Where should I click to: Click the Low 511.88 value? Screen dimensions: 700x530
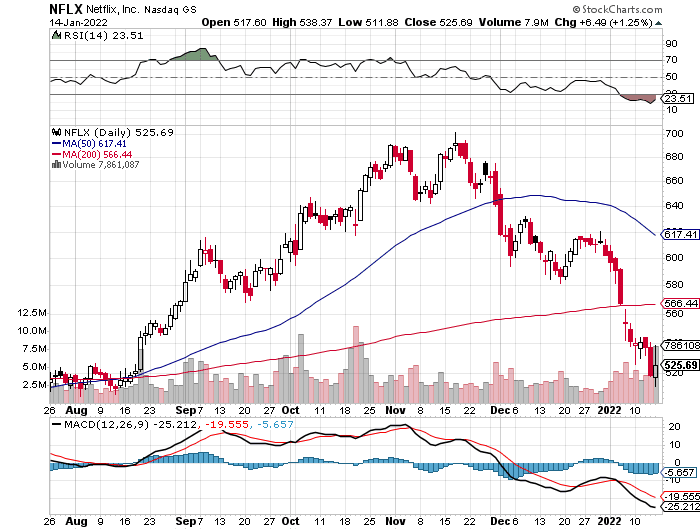pos(368,22)
